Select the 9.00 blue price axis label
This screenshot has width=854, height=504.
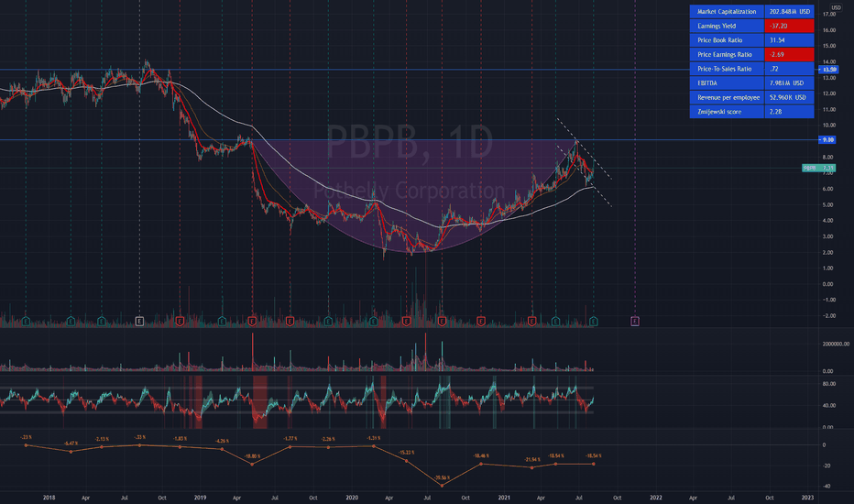point(827,140)
